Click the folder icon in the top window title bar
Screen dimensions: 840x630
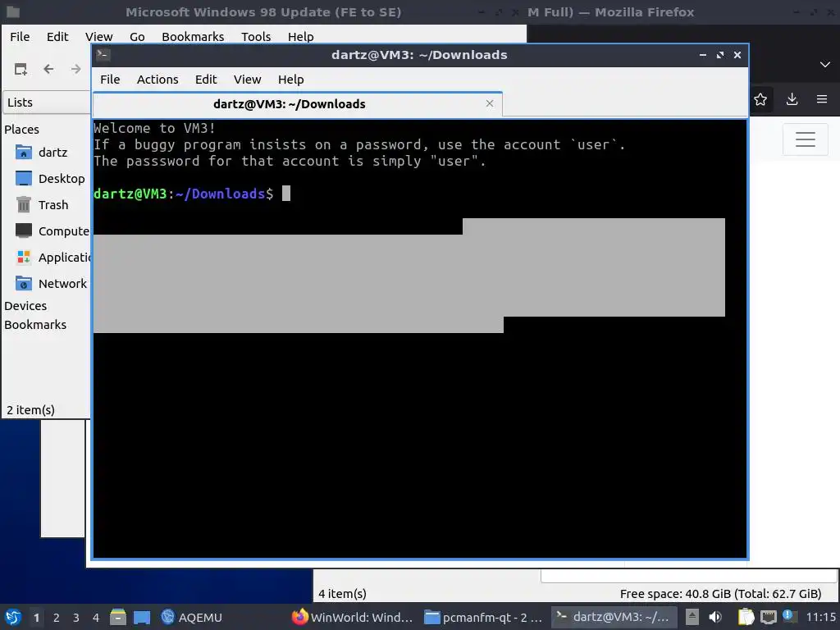click(13, 11)
